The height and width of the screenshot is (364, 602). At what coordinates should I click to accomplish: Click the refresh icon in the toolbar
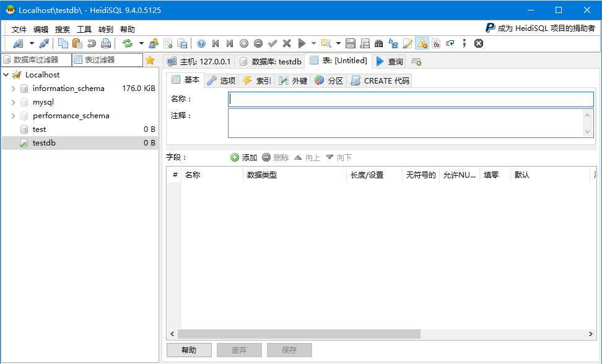[127, 43]
